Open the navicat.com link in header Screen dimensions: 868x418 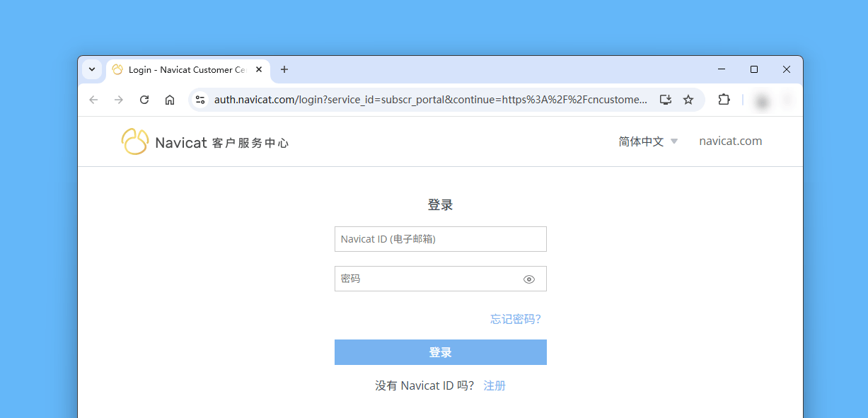click(730, 141)
